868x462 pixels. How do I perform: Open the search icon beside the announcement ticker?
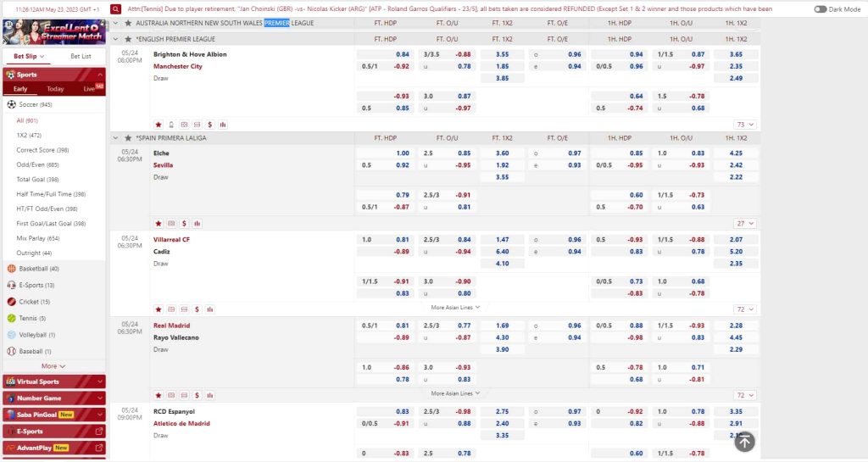[x=115, y=8]
